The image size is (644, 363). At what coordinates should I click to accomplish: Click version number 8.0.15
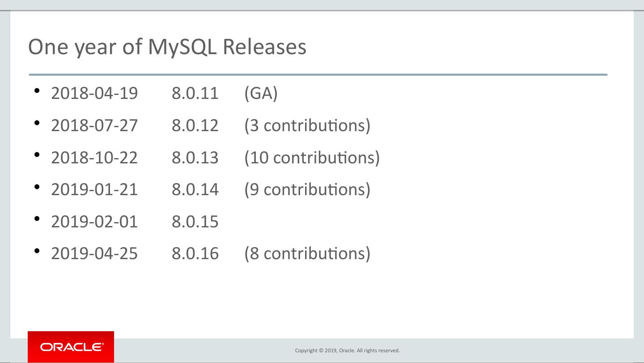(195, 222)
